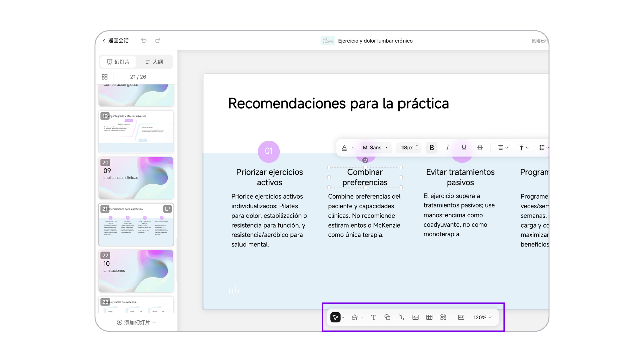Image resolution: width=644 pixels, height=362 pixels.
Task: Click fit-to-width icon in bottom toolbar
Action: pyautogui.click(x=461, y=317)
